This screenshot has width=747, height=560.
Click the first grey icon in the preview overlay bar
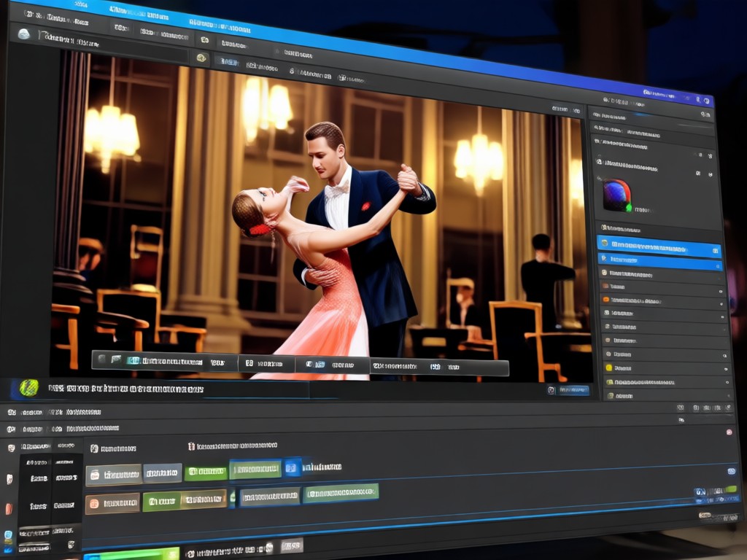[x=101, y=359]
